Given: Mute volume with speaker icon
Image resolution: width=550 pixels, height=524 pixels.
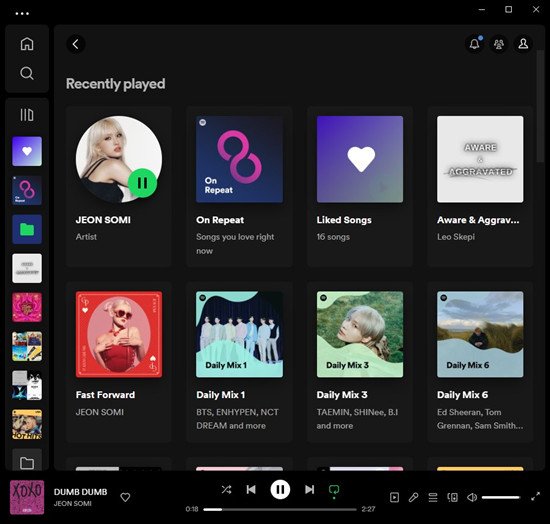Looking at the screenshot, I should click(472, 497).
